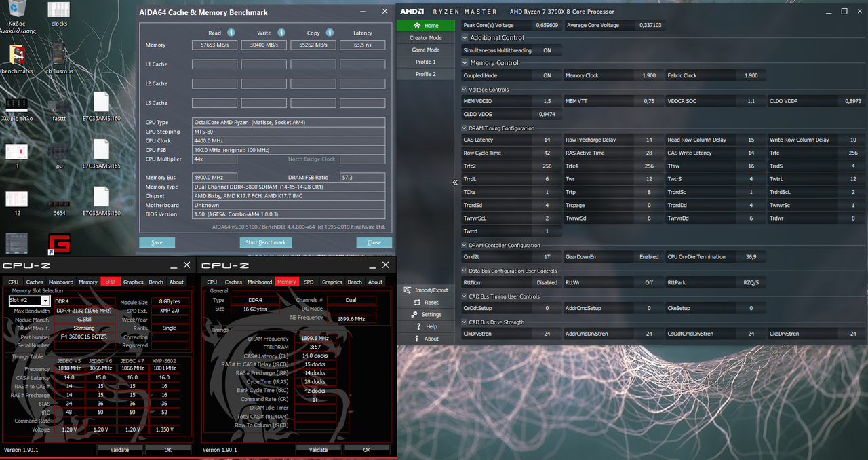
Task: Click the Close button in AIDA64 window
Action: [x=374, y=242]
